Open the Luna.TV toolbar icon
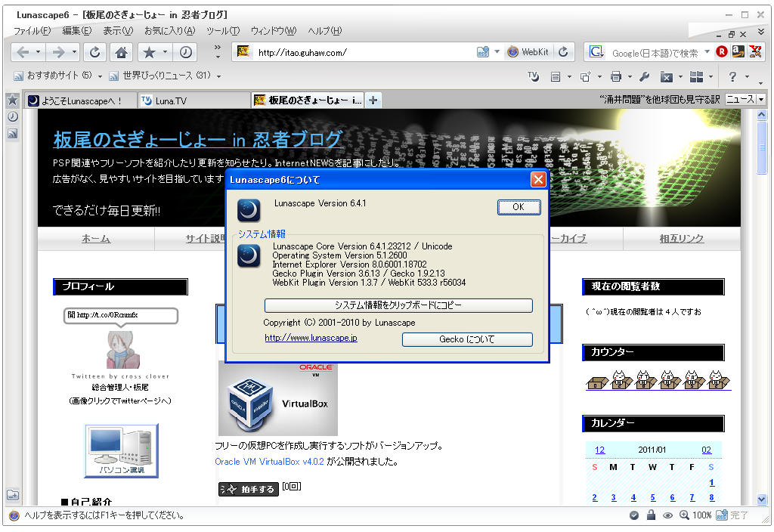The width and height of the screenshot is (774, 532). [x=533, y=76]
